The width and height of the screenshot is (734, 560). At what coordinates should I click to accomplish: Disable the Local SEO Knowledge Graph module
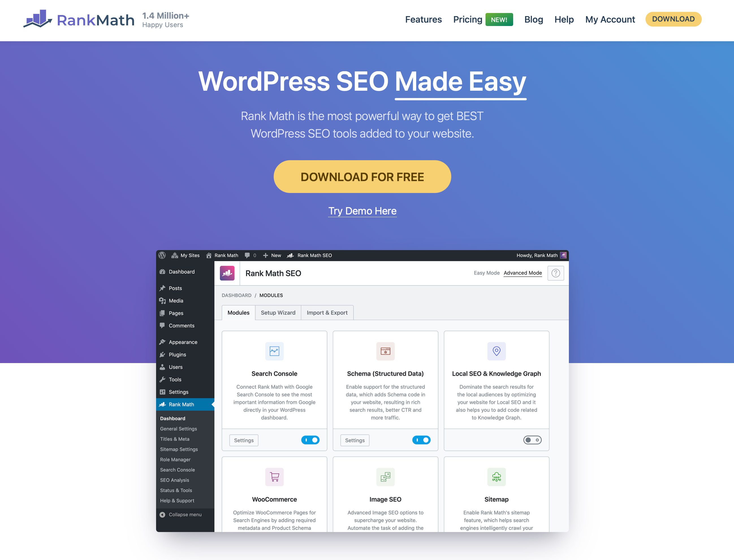pyautogui.click(x=532, y=439)
